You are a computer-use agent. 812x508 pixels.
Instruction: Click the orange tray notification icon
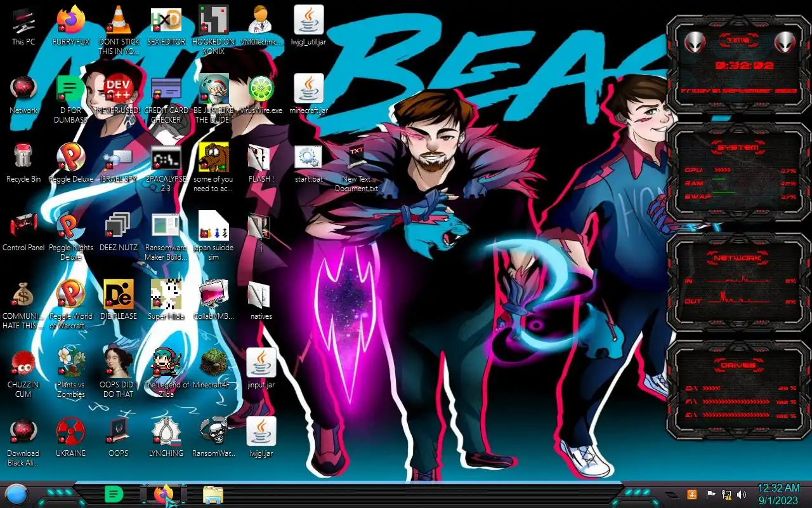coord(693,494)
